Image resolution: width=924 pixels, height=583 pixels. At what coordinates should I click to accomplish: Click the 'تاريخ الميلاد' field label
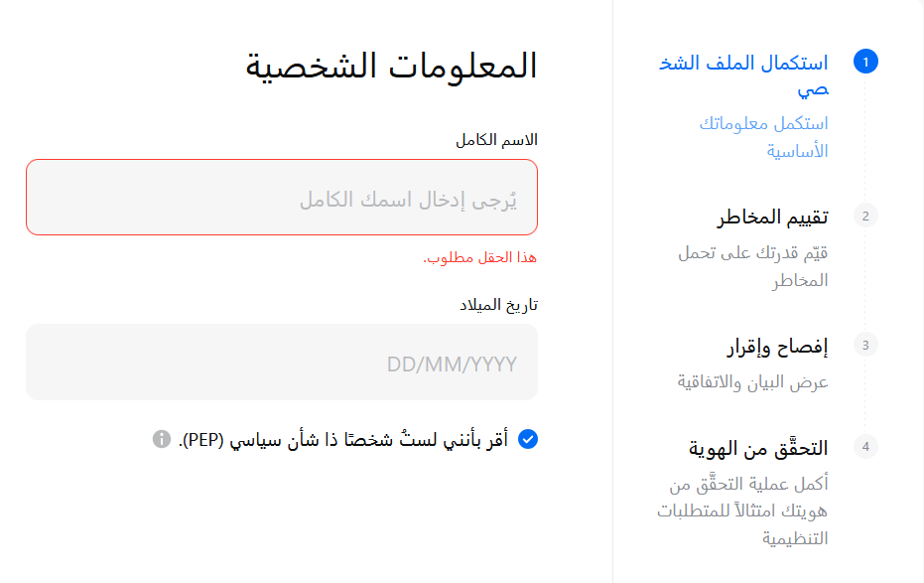[498, 304]
